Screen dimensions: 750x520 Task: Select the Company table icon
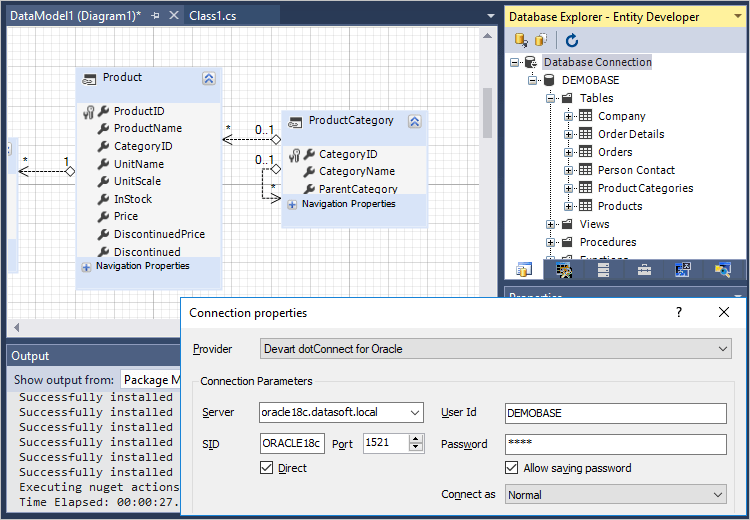point(585,116)
